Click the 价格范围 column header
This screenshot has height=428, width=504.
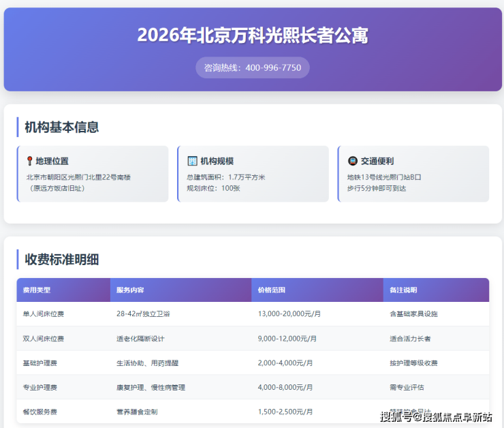[272, 290]
